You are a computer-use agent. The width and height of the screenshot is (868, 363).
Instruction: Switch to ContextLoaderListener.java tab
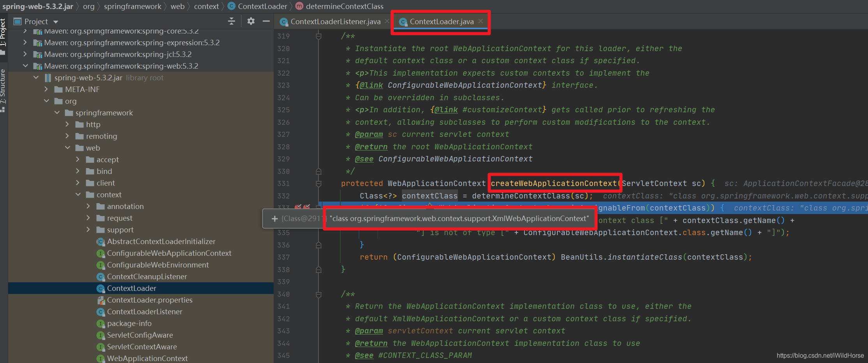[x=335, y=22]
